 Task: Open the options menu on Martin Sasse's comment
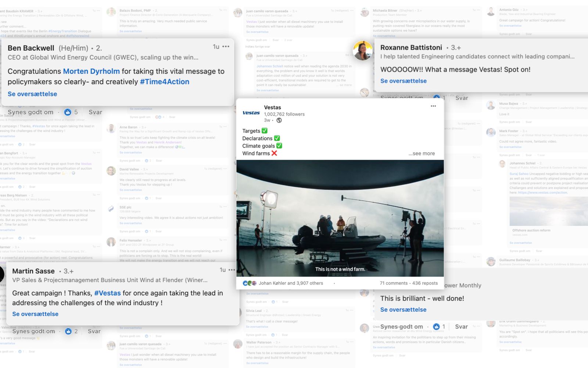232,270
